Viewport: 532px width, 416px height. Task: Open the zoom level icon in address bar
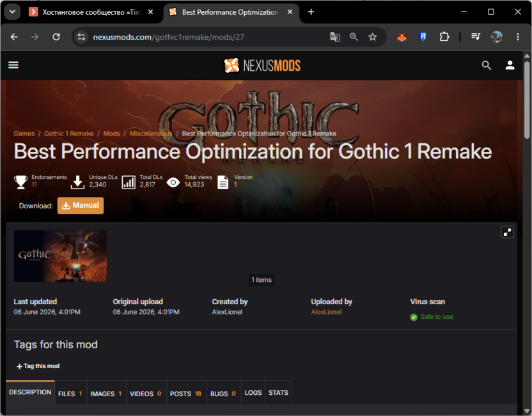(354, 37)
